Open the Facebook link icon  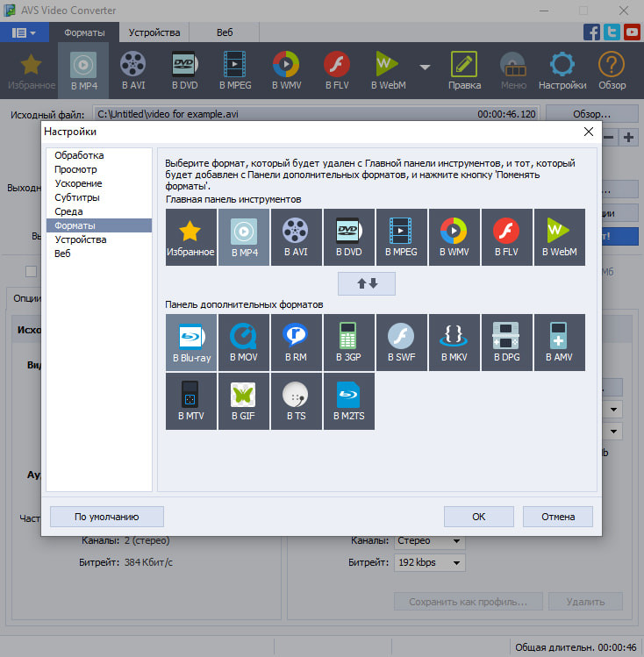(591, 32)
